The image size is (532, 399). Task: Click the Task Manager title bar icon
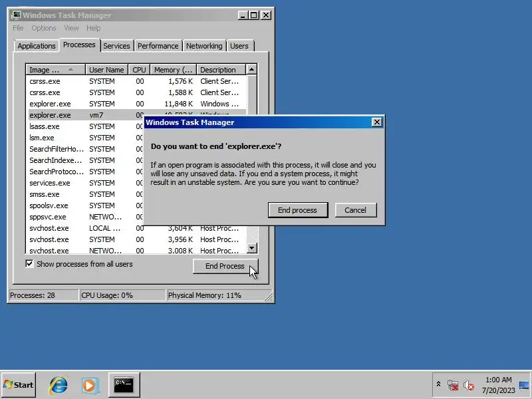[x=15, y=15]
